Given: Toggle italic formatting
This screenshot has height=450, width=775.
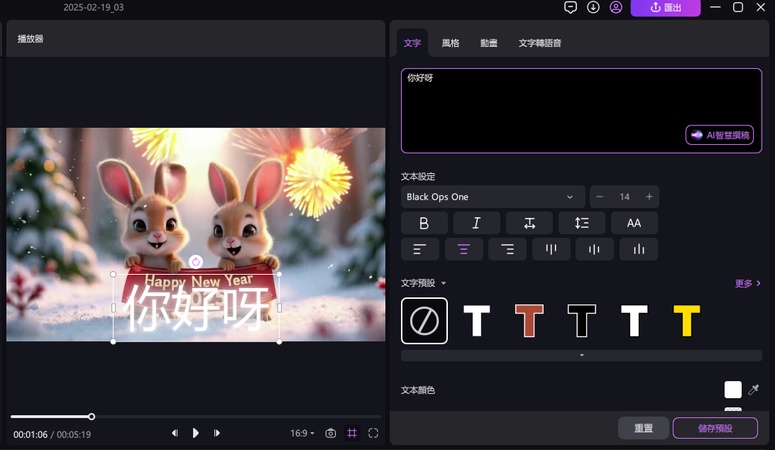Looking at the screenshot, I should click(476, 223).
